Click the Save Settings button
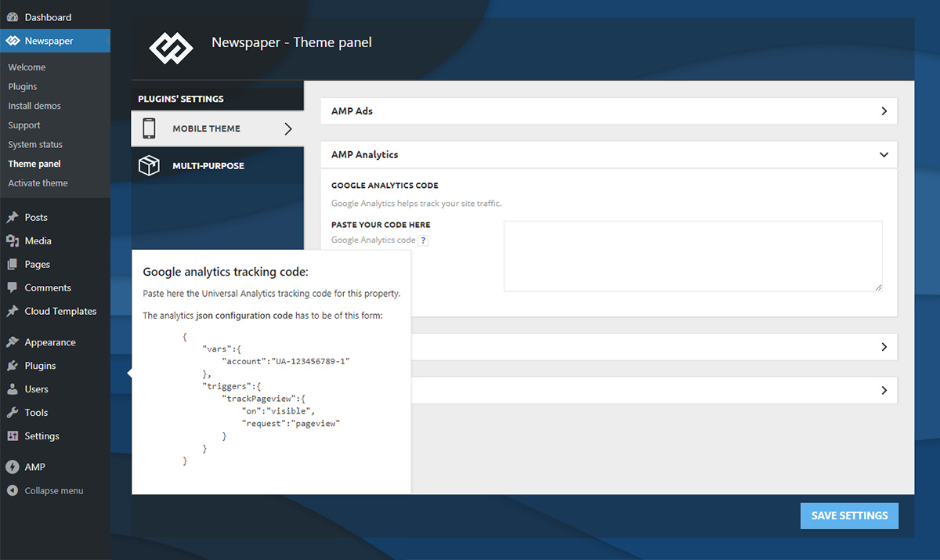Image resolution: width=940 pixels, height=560 pixels. click(x=849, y=515)
